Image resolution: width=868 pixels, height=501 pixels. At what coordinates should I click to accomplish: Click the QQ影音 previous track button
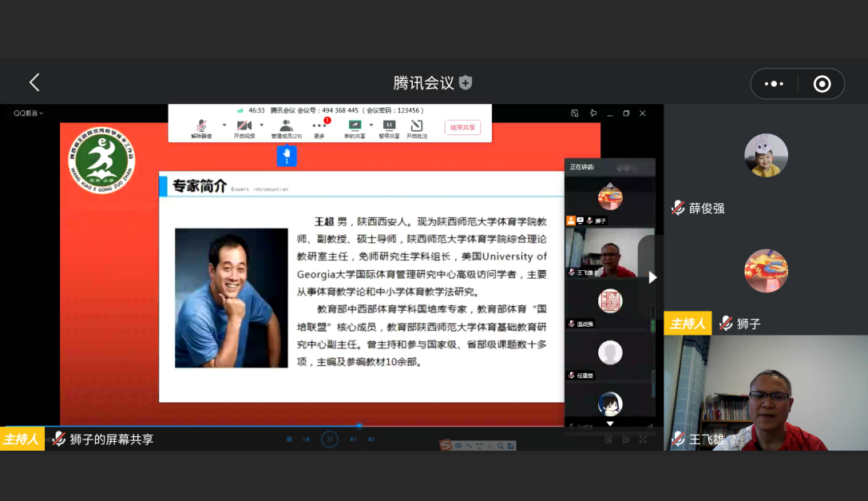coord(307,439)
